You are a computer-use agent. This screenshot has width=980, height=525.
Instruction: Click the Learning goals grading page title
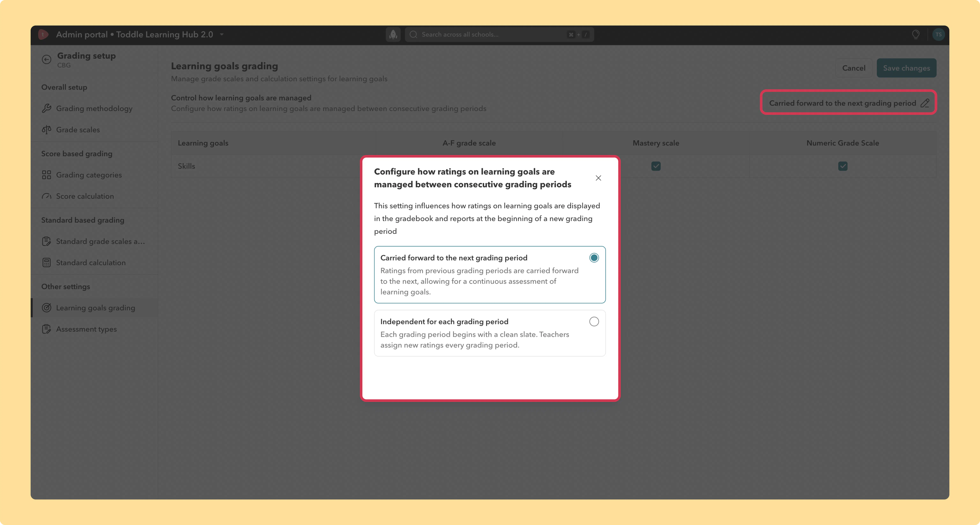point(224,66)
